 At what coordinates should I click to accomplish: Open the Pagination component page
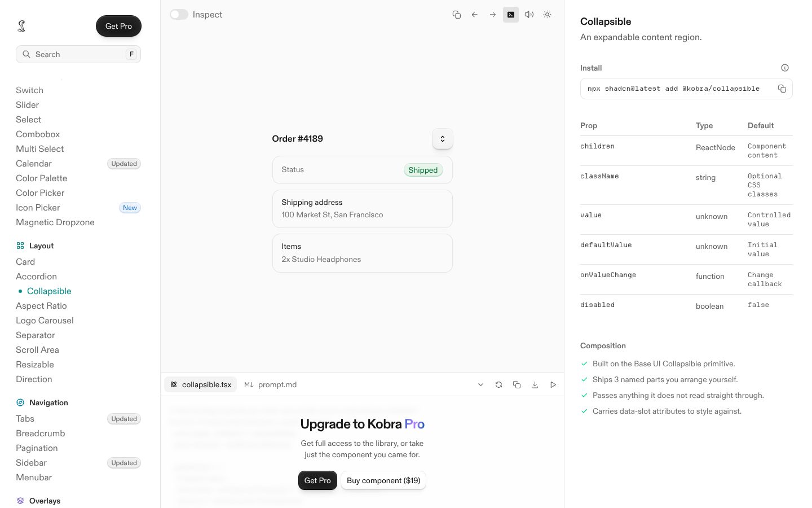coord(37,448)
